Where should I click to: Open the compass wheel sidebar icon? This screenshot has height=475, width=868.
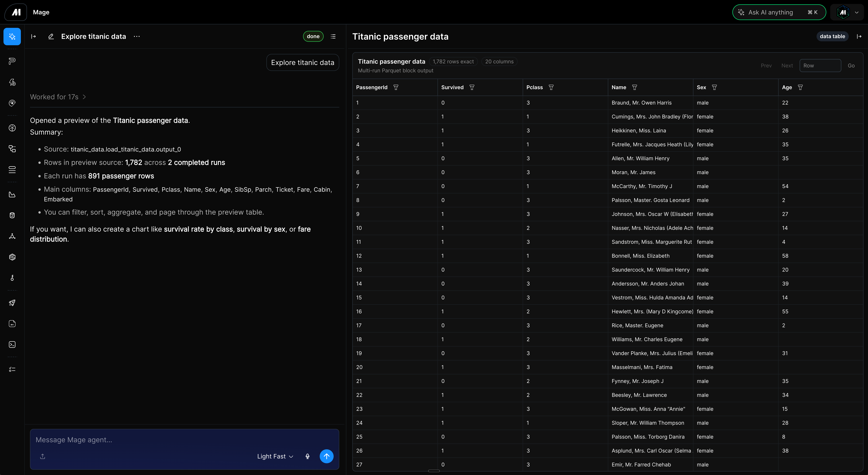coord(12,128)
